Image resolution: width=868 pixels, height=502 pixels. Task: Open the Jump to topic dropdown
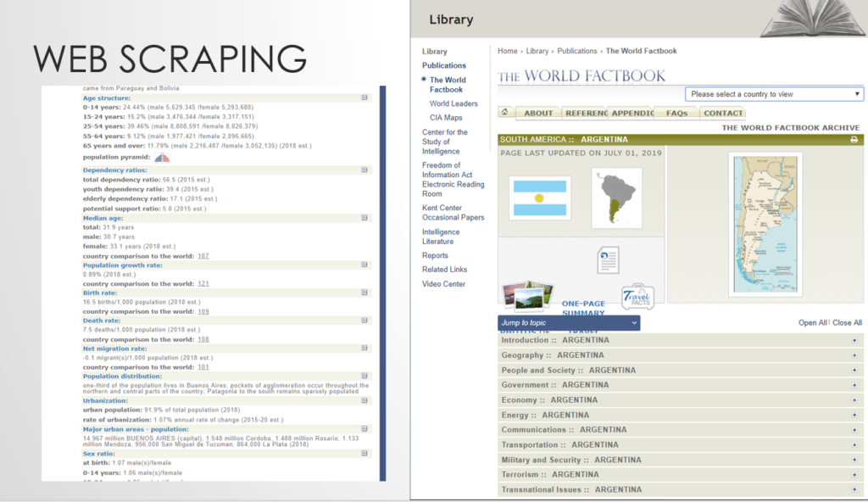(568, 323)
